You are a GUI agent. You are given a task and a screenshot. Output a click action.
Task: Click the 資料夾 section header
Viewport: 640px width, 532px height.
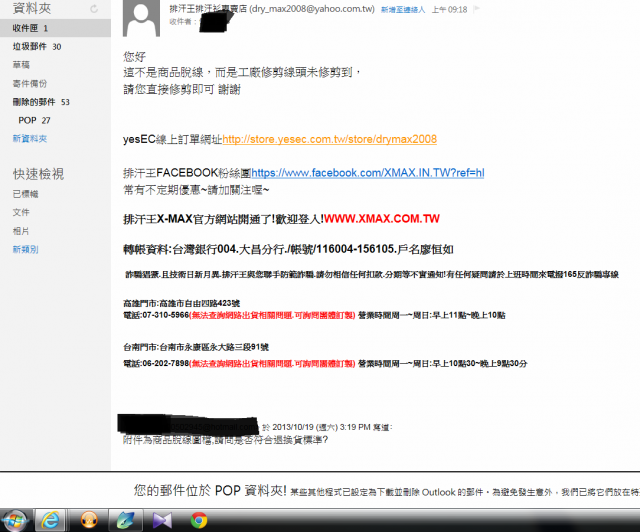pos(32,8)
